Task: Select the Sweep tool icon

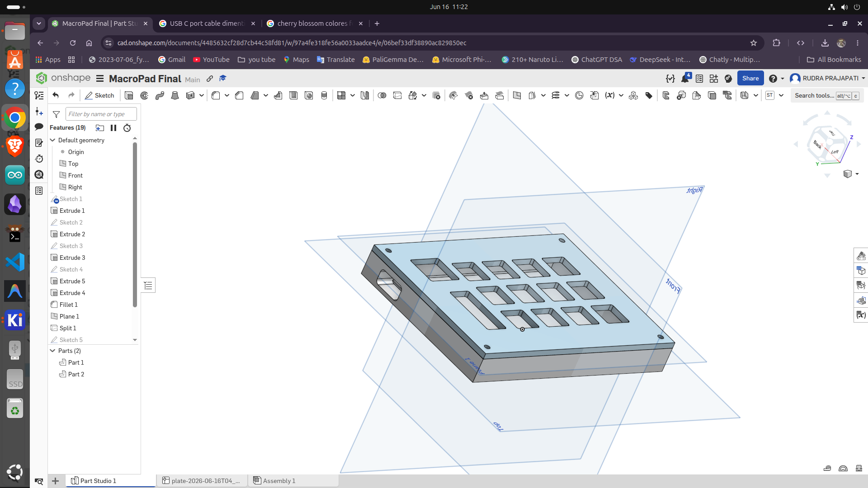Action: [x=160, y=95]
